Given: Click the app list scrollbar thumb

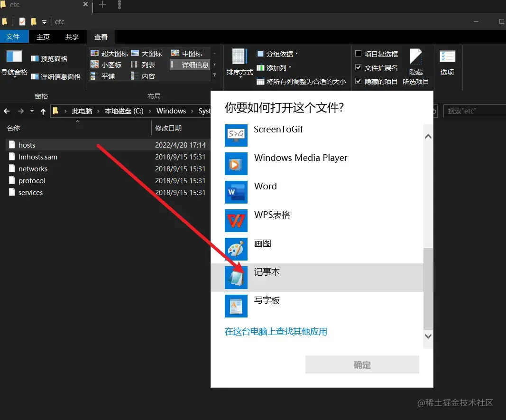Looking at the screenshot, I should click(428, 289).
